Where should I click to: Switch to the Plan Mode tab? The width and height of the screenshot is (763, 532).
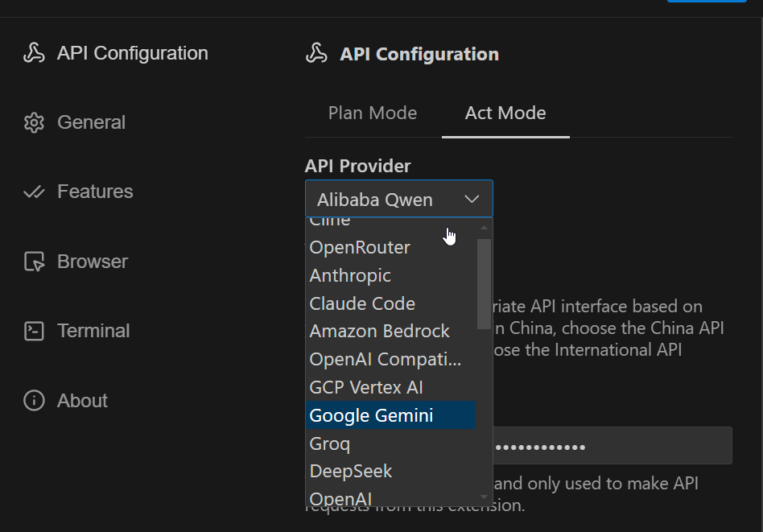(x=373, y=113)
